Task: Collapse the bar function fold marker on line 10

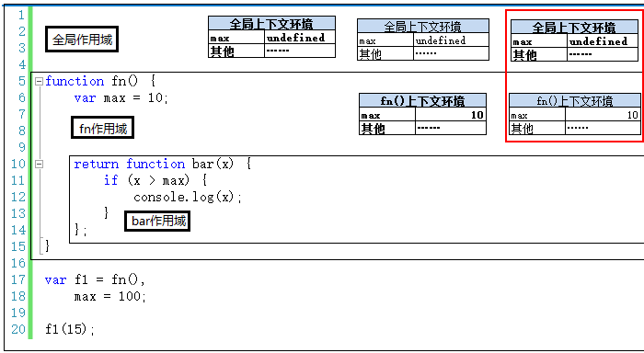Action: pos(39,165)
